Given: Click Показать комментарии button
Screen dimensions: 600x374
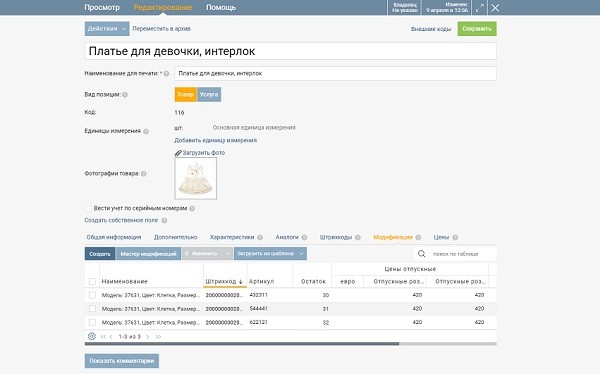Looking at the screenshot, I should pyautogui.click(x=122, y=361).
